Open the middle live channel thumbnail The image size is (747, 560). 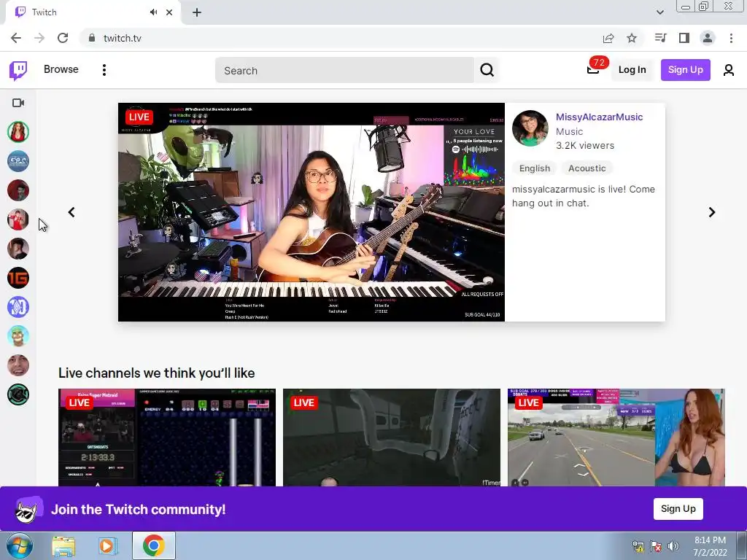point(392,437)
